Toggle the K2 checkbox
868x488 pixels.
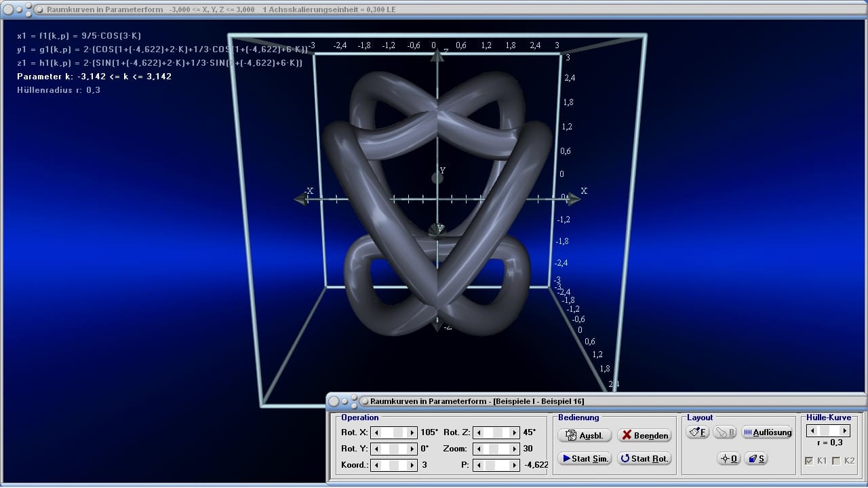click(x=836, y=461)
